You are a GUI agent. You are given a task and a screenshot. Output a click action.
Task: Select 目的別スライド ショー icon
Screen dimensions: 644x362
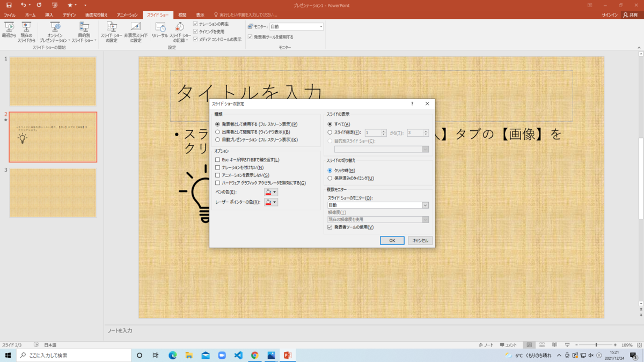click(x=83, y=31)
